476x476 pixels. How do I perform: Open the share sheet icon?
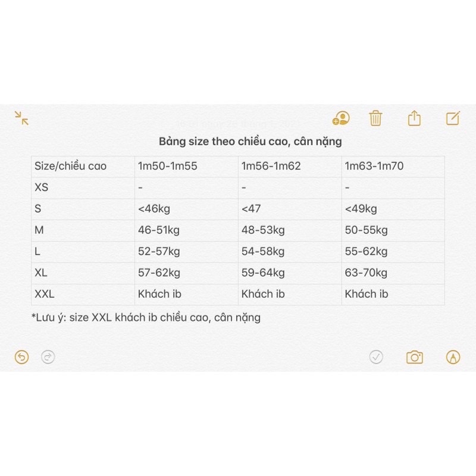[414, 118]
